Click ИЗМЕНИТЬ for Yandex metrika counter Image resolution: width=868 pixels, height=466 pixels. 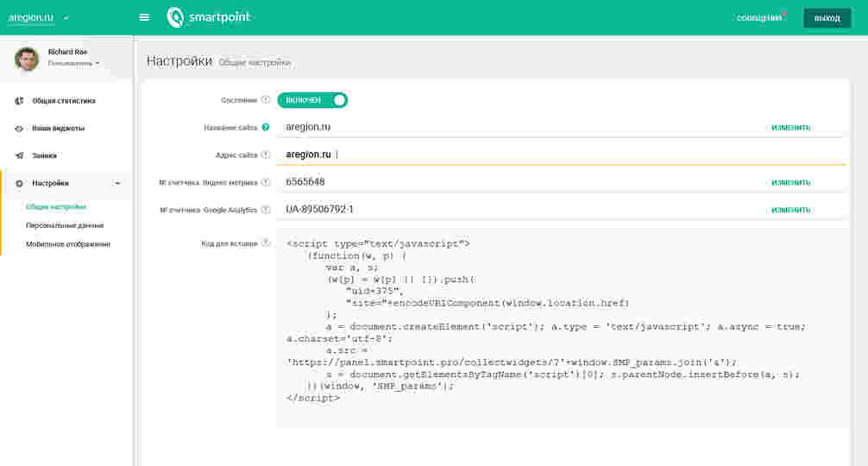790,183
